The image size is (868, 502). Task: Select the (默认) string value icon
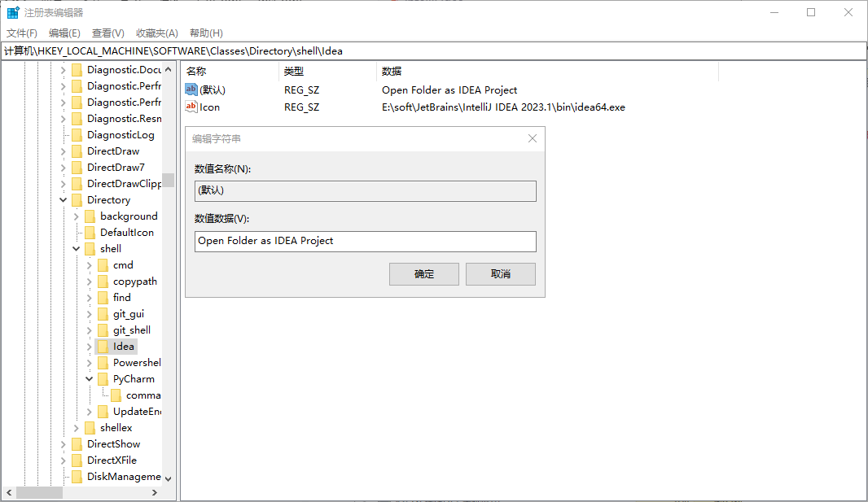pyautogui.click(x=191, y=90)
